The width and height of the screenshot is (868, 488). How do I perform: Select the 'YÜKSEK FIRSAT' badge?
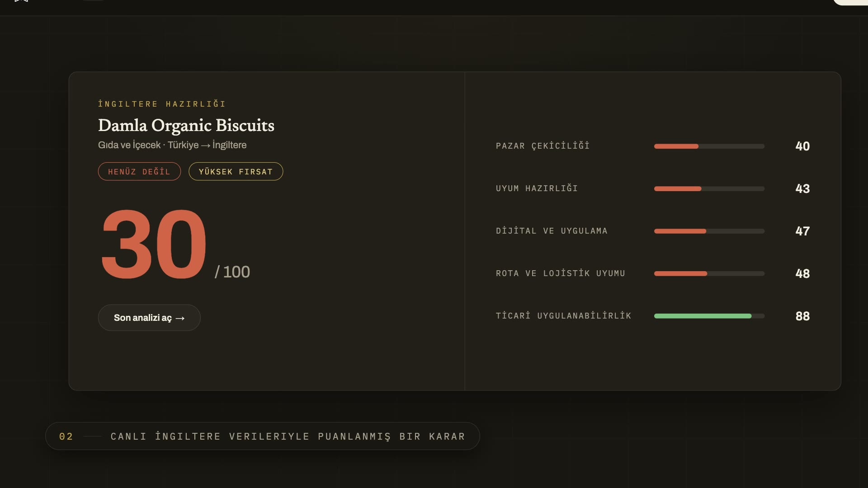point(236,172)
